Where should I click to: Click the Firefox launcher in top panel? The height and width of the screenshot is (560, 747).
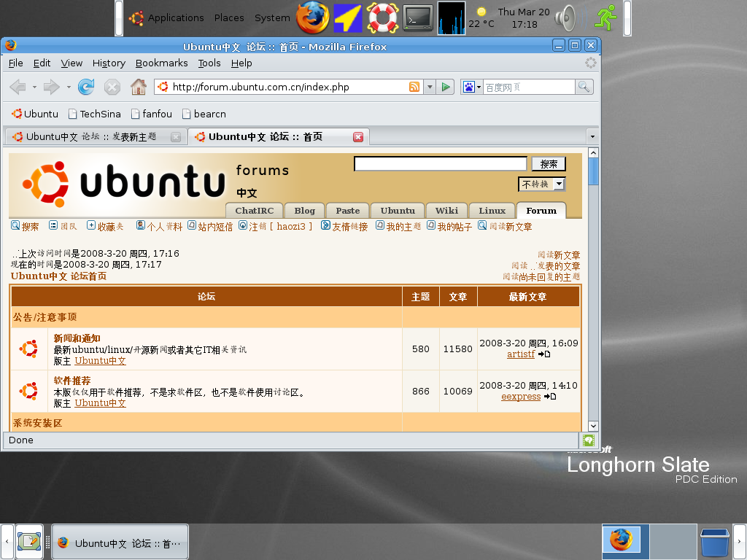(312, 18)
